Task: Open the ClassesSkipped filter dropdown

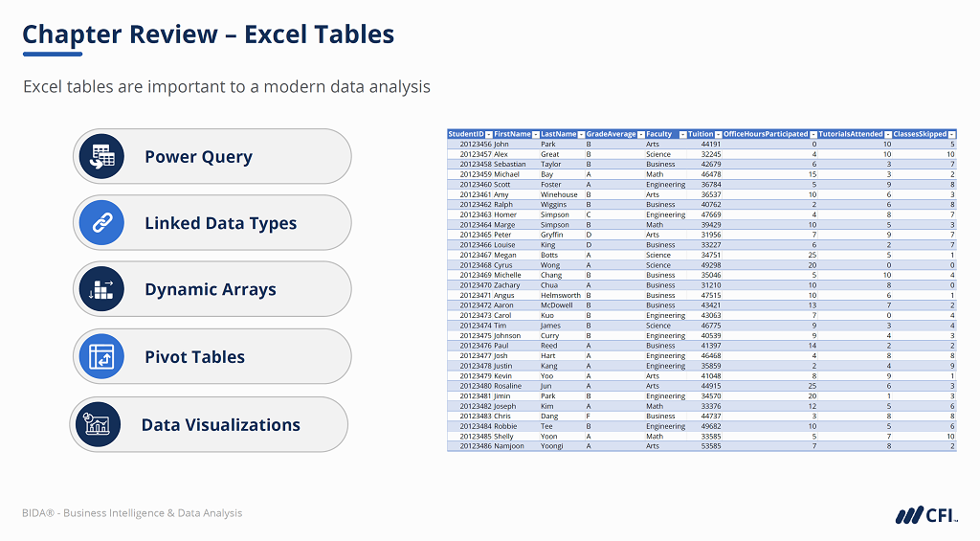Action: [x=951, y=135]
